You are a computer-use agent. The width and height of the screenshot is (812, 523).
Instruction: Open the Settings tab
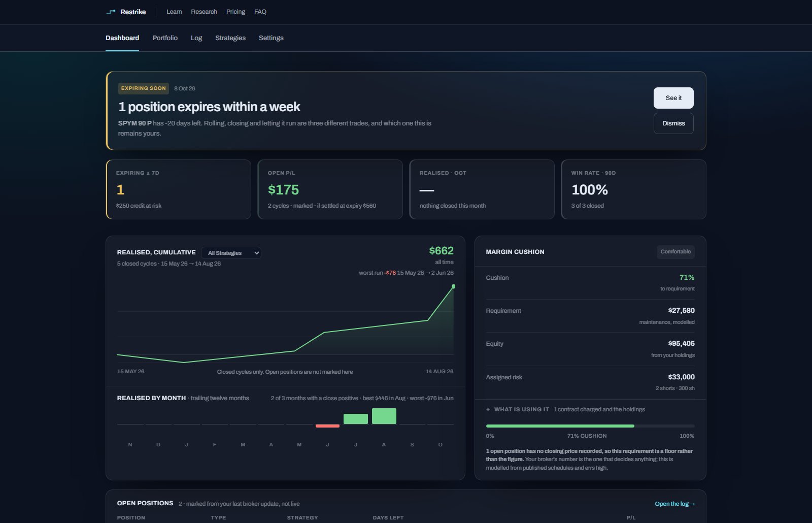[x=271, y=38]
